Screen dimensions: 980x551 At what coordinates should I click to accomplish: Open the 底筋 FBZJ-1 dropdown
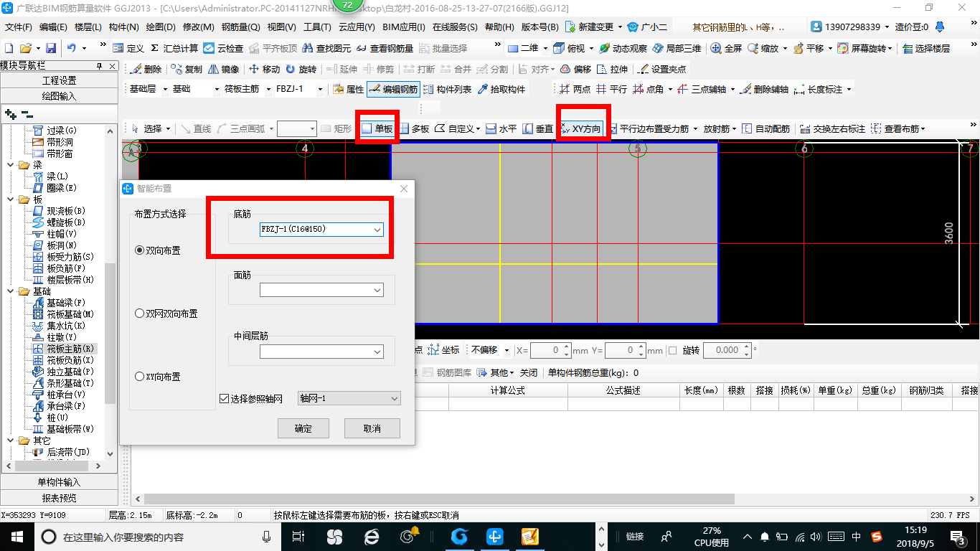[x=321, y=230]
